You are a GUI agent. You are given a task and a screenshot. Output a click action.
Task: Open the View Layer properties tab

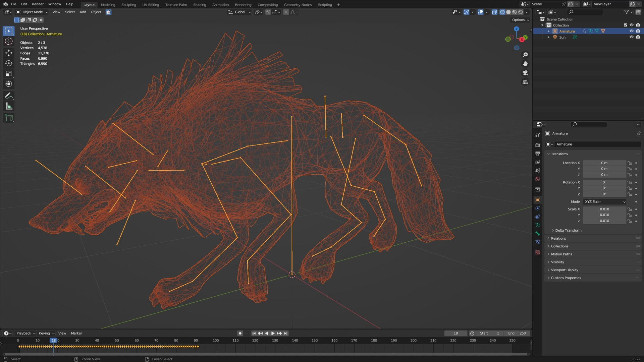pos(538,162)
